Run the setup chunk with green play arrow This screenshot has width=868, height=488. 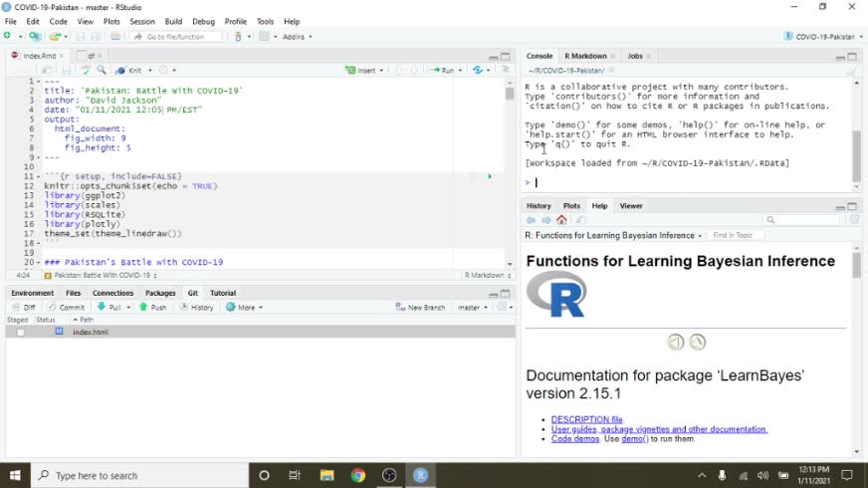[489, 176]
